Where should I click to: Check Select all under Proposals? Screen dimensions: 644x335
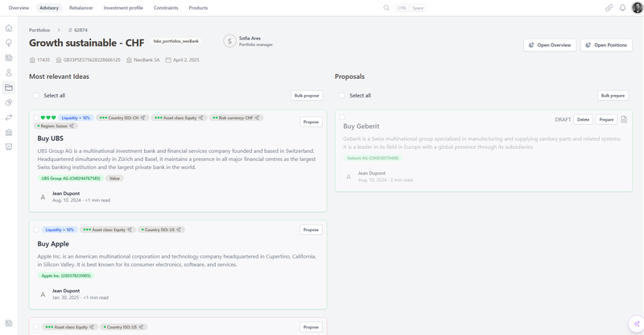point(342,96)
